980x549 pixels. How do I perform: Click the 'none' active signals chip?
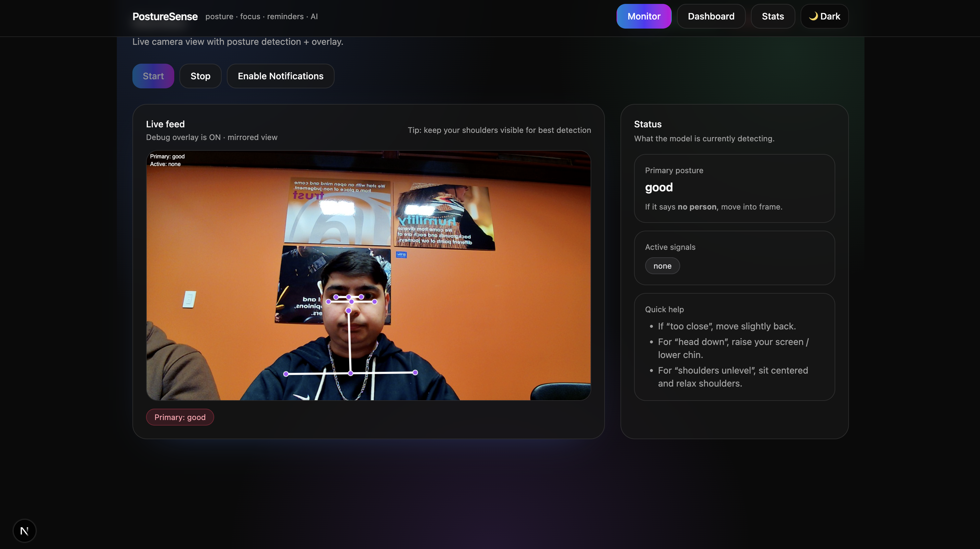(662, 266)
